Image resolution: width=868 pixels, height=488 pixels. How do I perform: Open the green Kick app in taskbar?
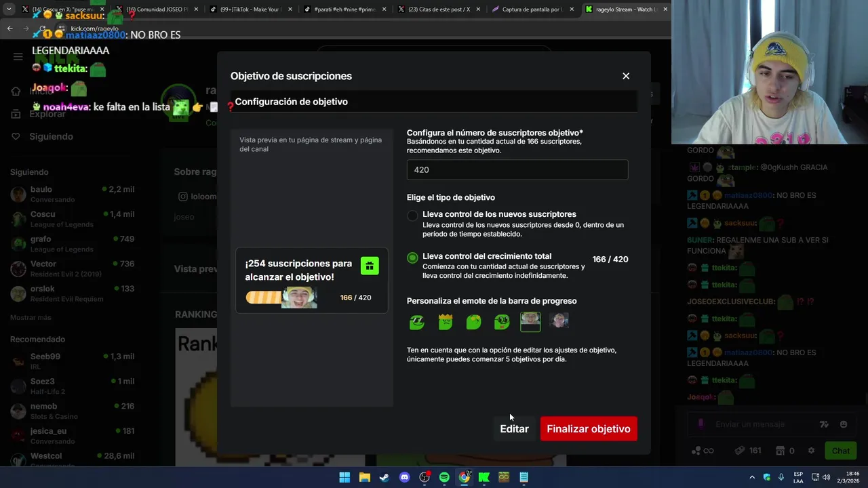[x=484, y=477]
